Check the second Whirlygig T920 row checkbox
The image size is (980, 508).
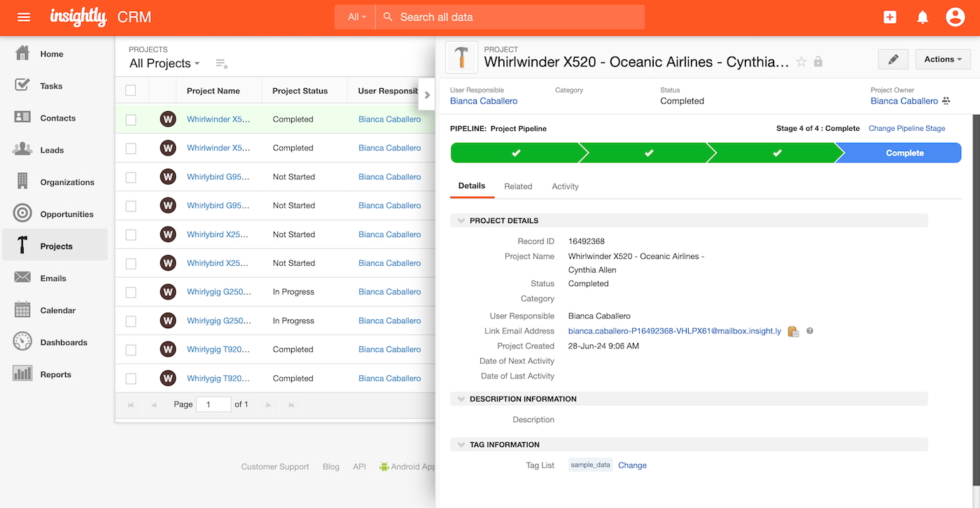coord(131,379)
